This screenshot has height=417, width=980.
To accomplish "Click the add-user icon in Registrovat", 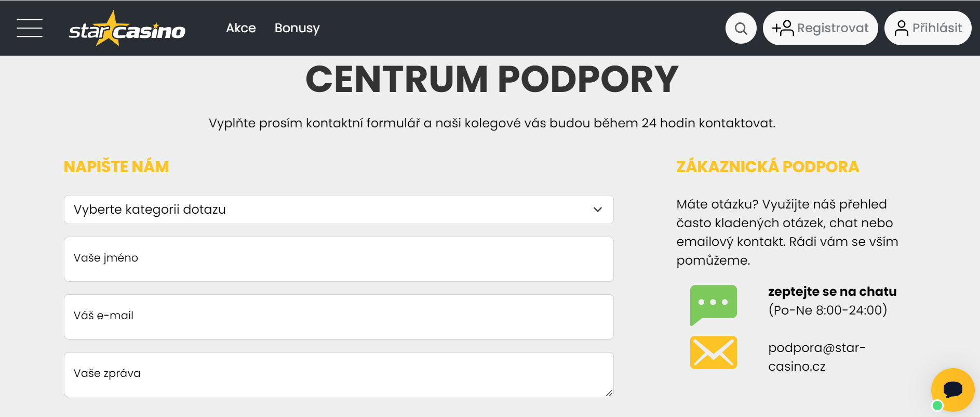I will 783,28.
